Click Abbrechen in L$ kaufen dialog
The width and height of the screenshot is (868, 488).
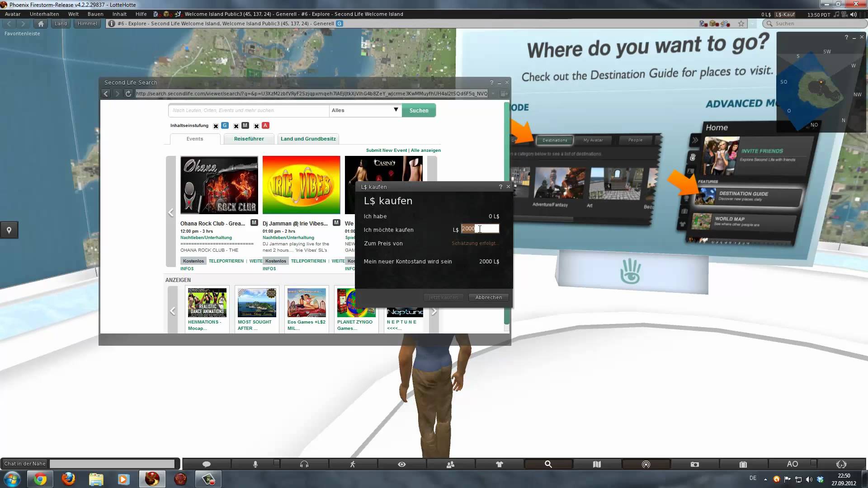tap(489, 297)
